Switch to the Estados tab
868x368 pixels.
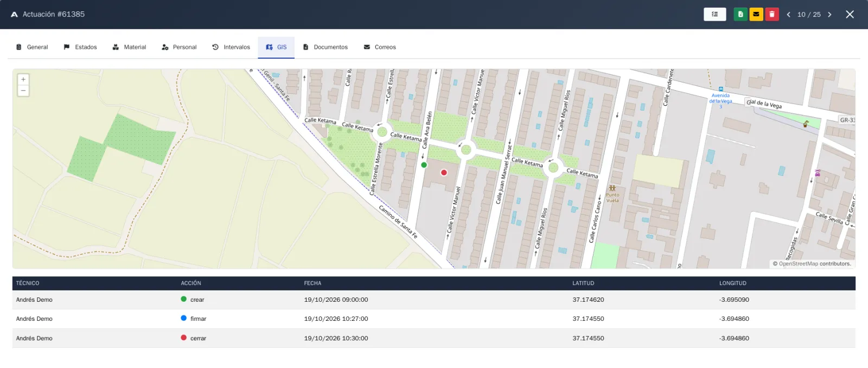click(x=80, y=47)
